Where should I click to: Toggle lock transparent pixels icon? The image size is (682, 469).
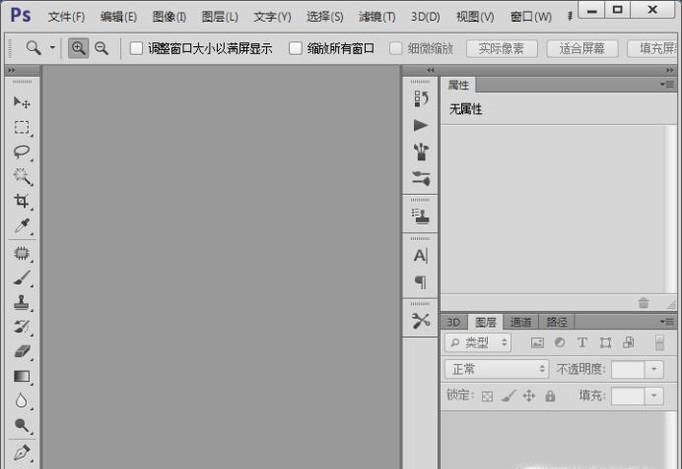tap(487, 396)
